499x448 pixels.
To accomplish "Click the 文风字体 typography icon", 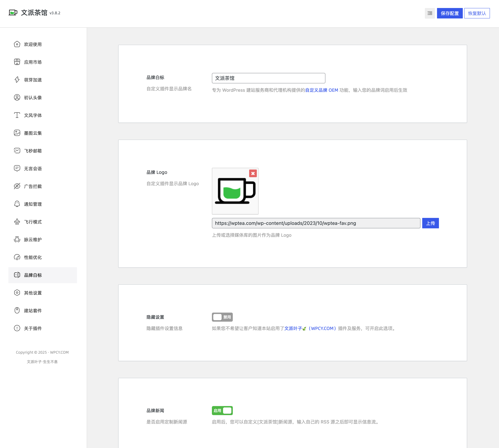I will point(17,115).
